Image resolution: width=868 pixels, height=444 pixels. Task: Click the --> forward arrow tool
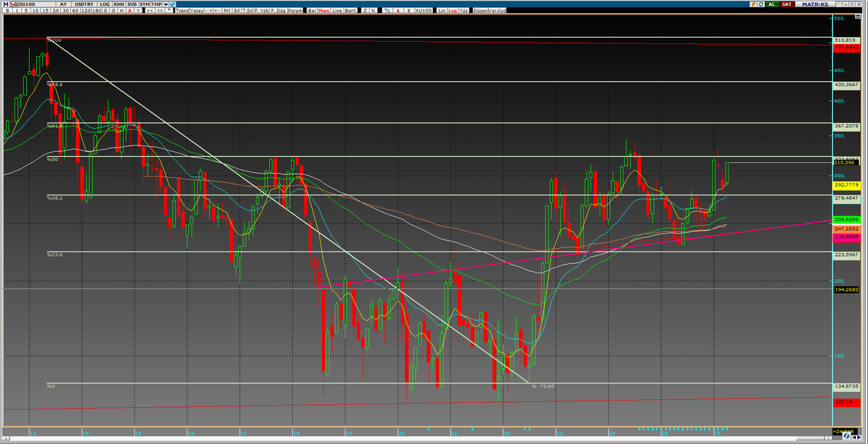pyautogui.click(x=209, y=11)
